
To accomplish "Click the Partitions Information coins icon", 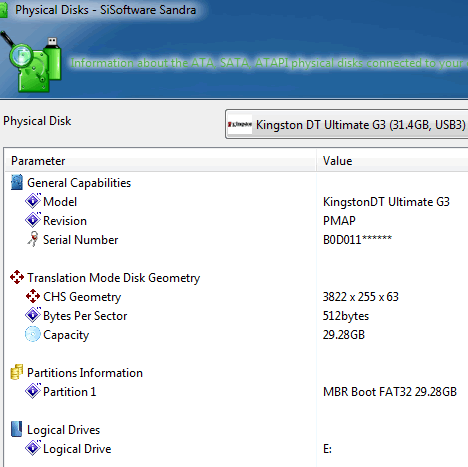I will click(x=17, y=372).
